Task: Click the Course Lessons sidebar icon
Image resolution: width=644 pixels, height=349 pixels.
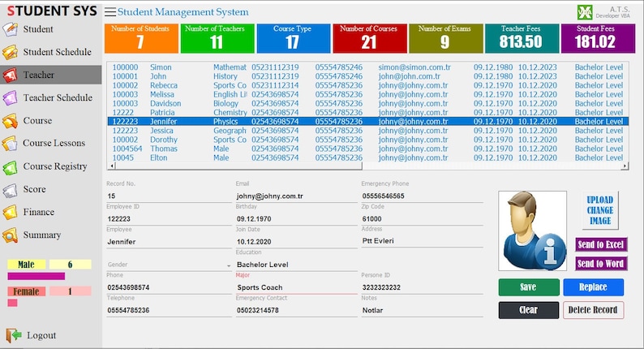Action: point(10,144)
